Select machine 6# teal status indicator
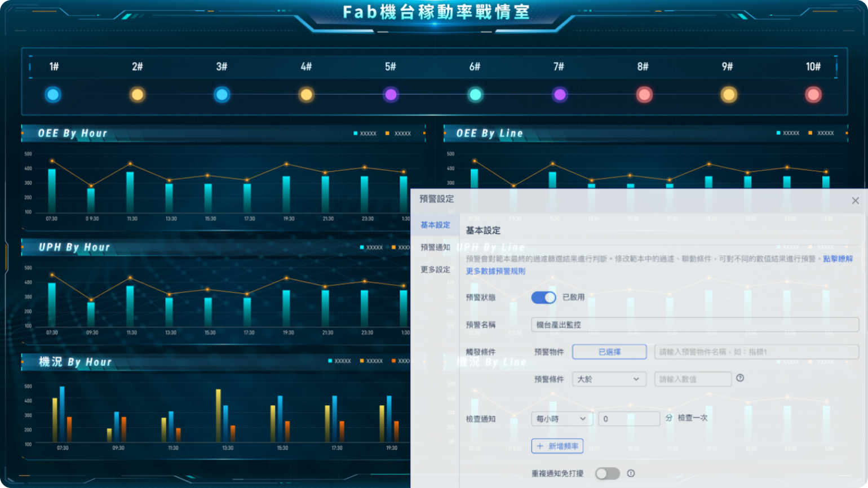This screenshot has width=868, height=488. [x=475, y=95]
